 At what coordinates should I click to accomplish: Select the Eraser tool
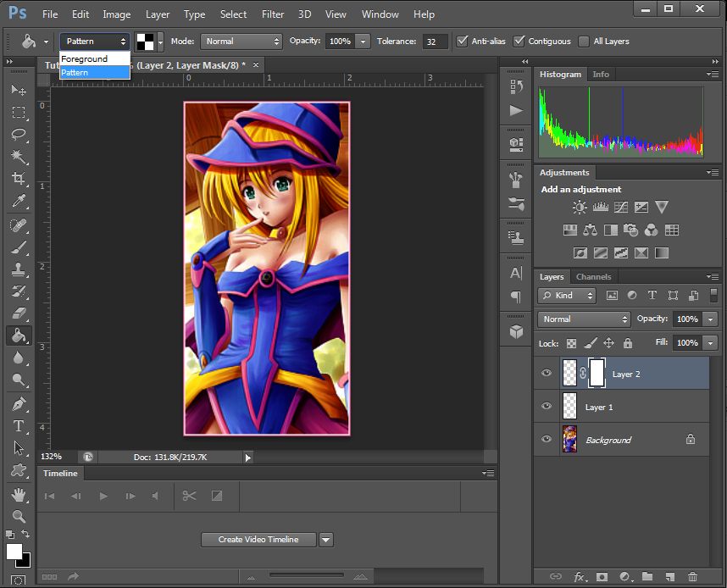[x=19, y=313]
